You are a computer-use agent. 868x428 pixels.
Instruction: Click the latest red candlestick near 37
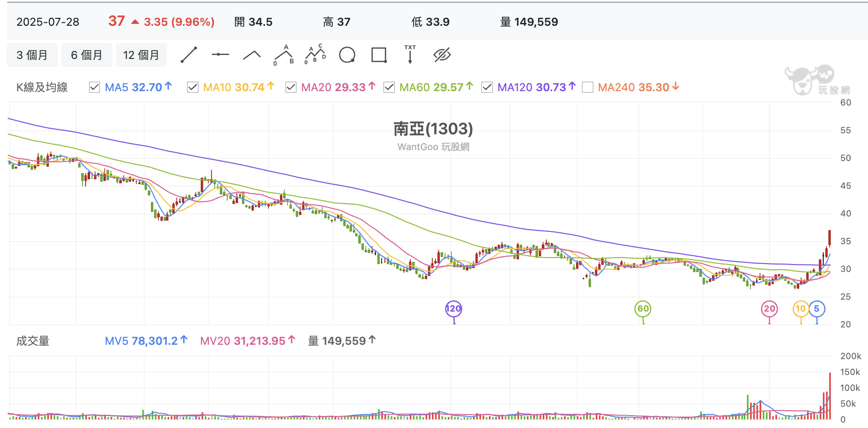pyautogui.click(x=830, y=238)
